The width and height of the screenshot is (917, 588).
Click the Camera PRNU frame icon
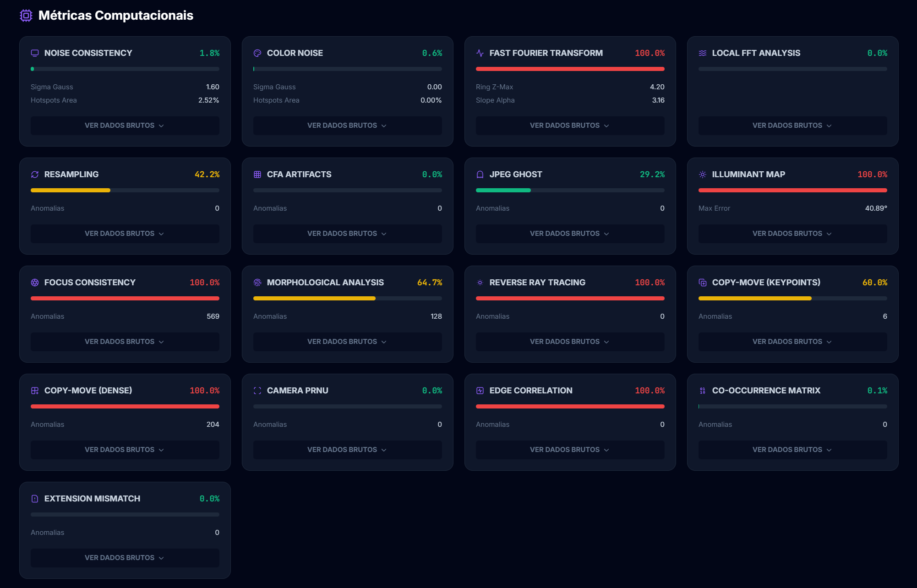coord(257,391)
